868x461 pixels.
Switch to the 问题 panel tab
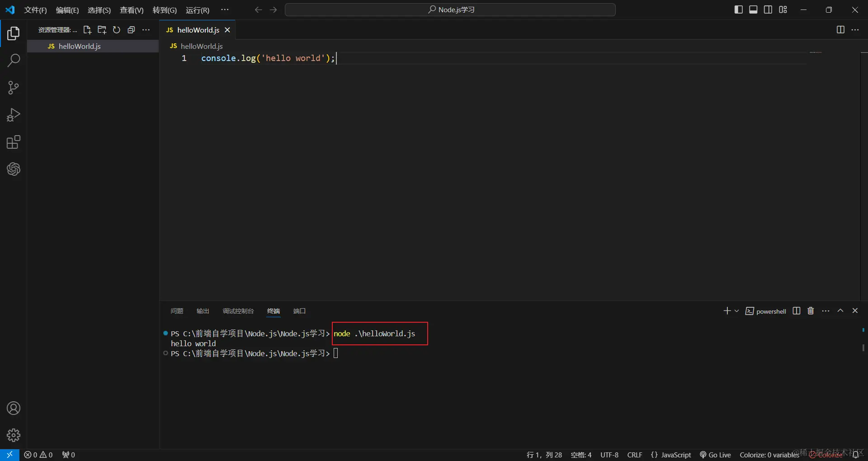point(177,311)
